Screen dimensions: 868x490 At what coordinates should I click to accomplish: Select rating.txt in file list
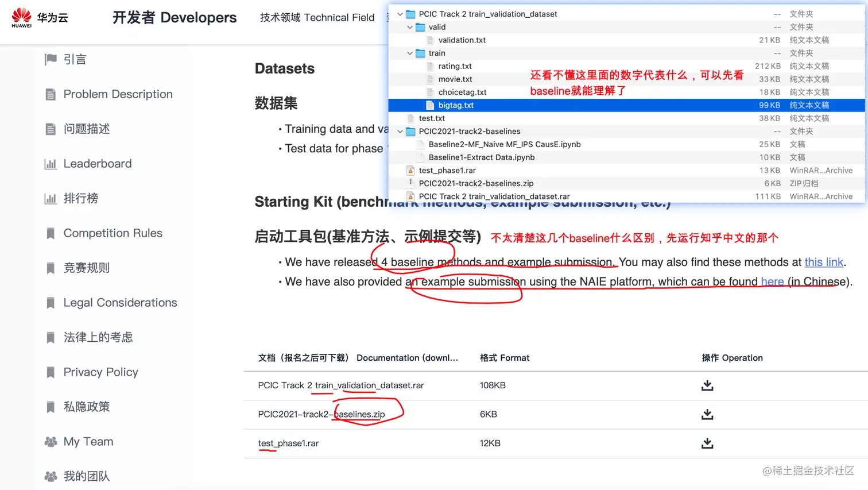(455, 66)
